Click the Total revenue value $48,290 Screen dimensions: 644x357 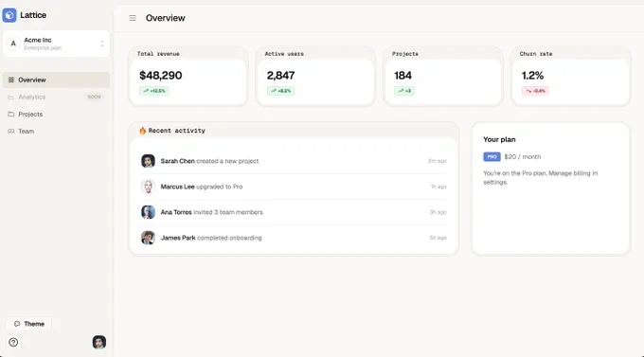point(161,76)
